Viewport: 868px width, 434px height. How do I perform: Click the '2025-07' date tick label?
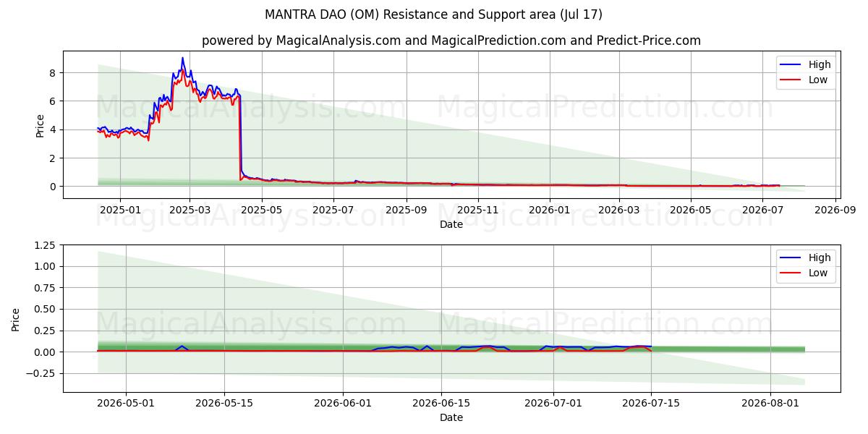tap(333, 210)
